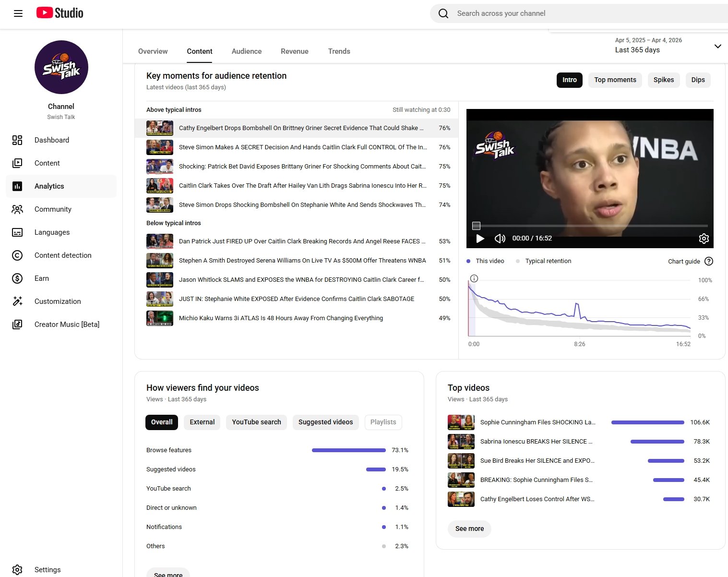The height and width of the screenshot is (577, 728).
Task: Switch to the Audience tab
Action: click(246, 51)
